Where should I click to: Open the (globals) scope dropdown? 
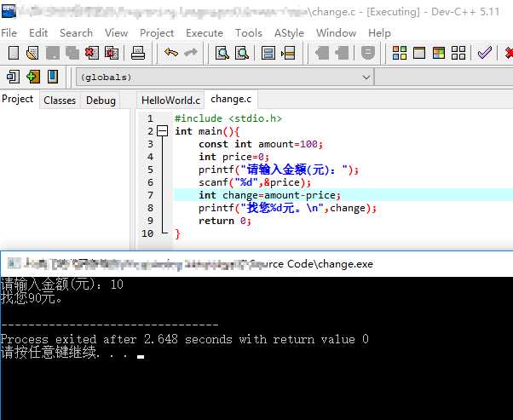[225, 78]
